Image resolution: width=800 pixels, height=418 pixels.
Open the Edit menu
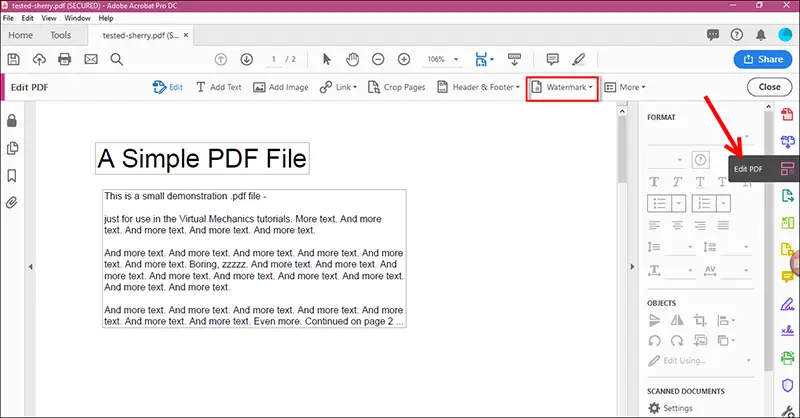point(28,18)
